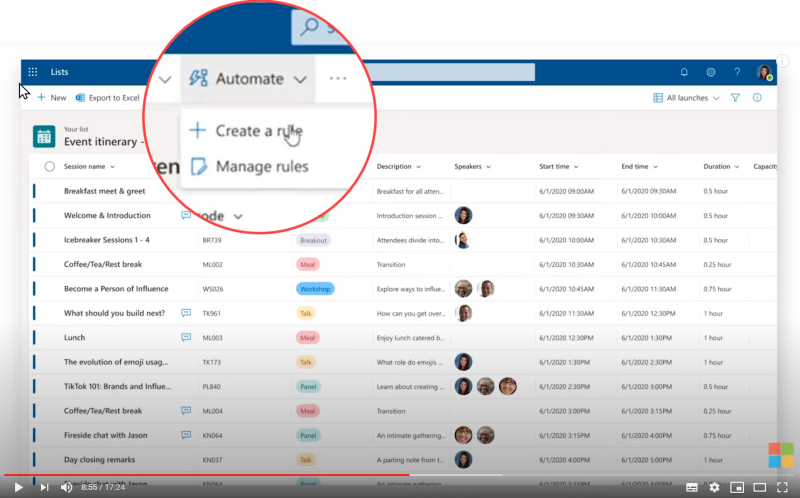Click Export to Excel
Screen dimensions: 800x498
(x=108, y=97)
